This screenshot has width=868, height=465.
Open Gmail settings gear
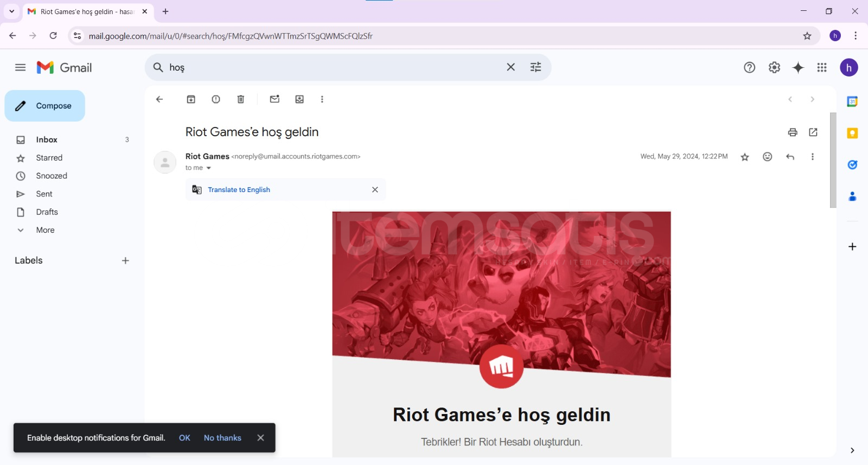coord(774,67)
